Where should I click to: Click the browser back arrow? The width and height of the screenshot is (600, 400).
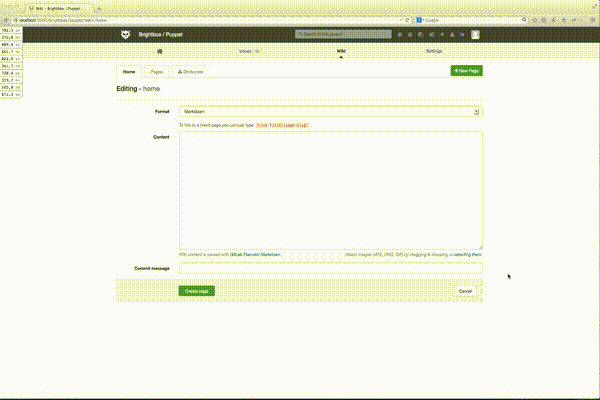click(7, 20)
